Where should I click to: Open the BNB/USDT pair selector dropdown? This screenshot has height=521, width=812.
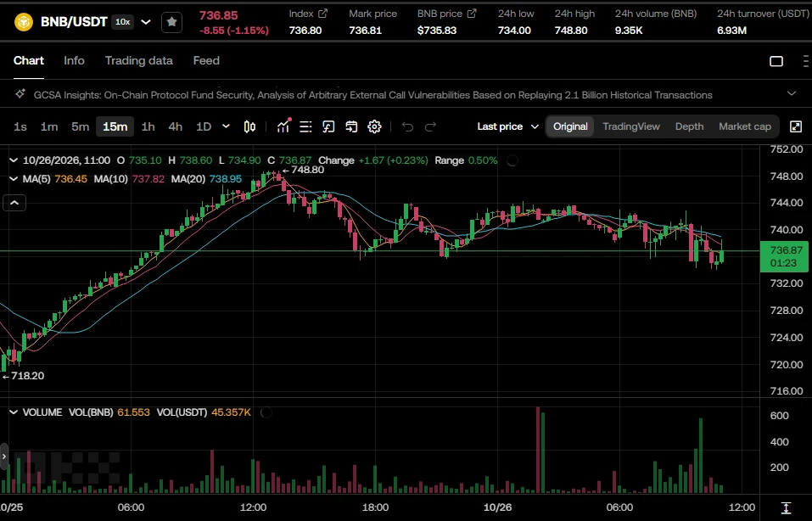[x=146, y=22]
